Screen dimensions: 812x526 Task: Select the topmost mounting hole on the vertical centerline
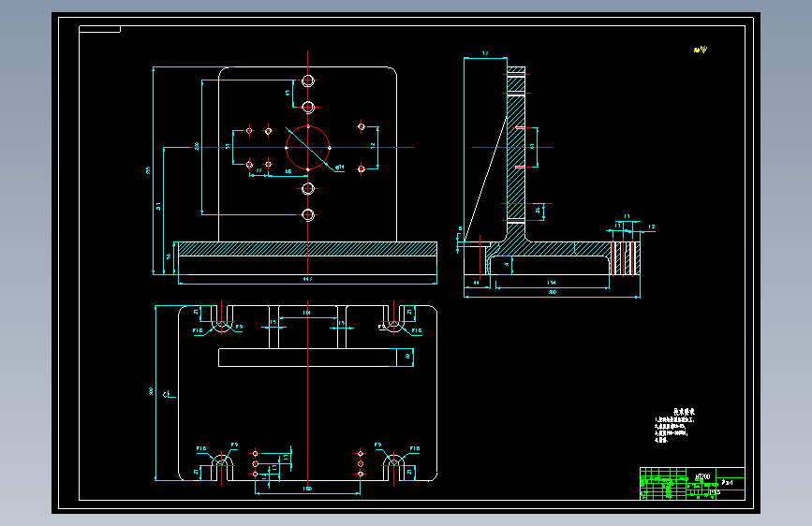(308, 80)
